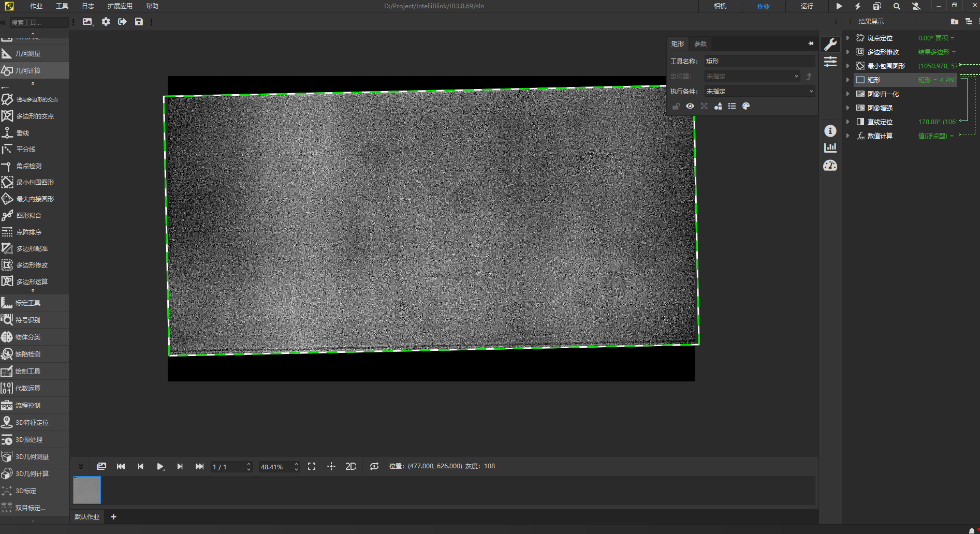Open the info icon in right strip
This screenshot has height=534, width=980.
coord(830,131)
